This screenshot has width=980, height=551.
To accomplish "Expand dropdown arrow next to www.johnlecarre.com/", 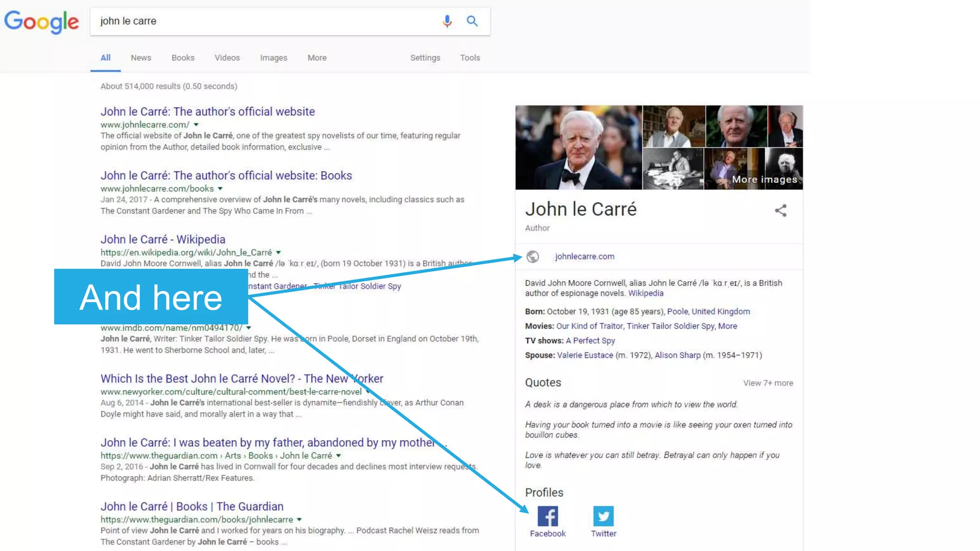I will pyautogui.click(x=196, y=125).
